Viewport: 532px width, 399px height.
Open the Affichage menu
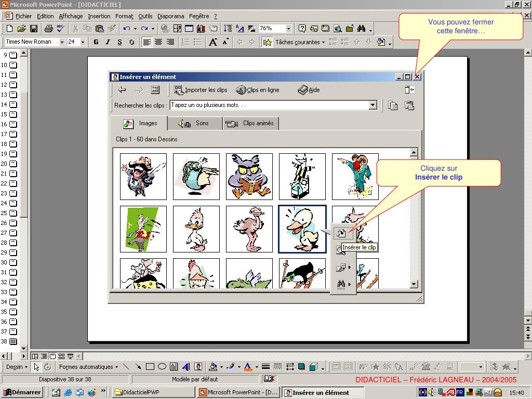tap(71, 16)
